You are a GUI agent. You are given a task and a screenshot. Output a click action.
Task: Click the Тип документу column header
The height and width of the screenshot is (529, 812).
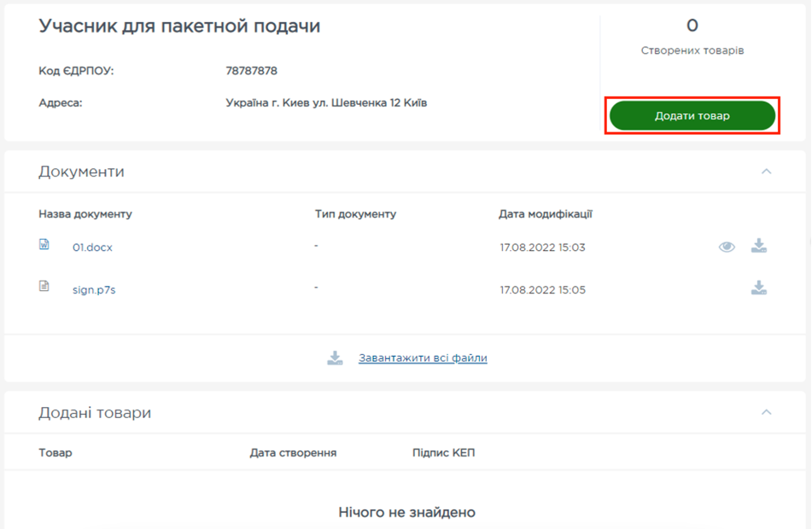pyautogui.click(x=355, y=214)
